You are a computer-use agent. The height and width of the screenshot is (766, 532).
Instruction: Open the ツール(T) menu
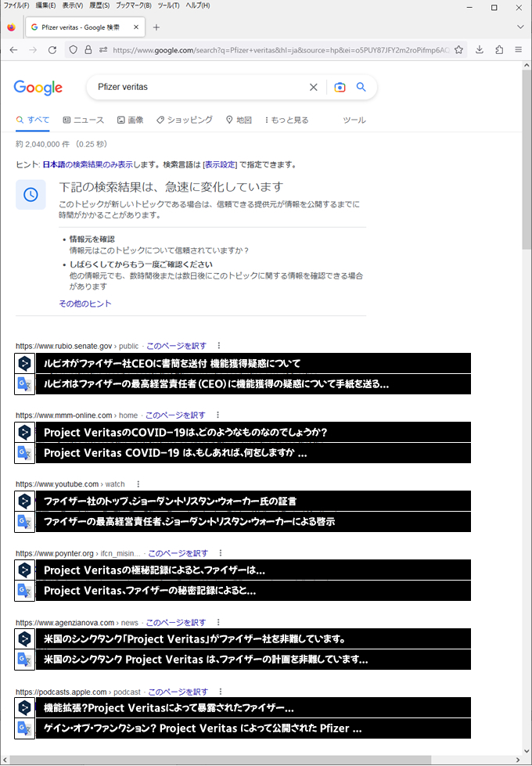(x=168, y=5)
